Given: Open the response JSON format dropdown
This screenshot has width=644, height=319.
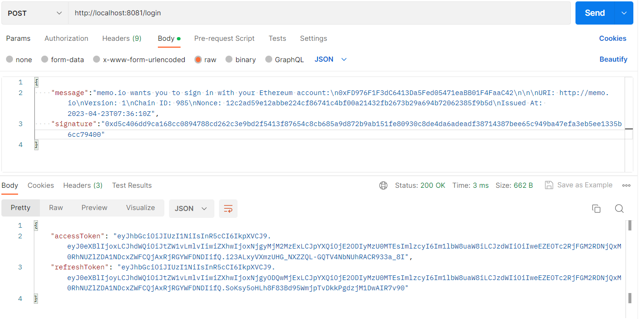Looking at the screenshot, I should [x=191, y=209].
